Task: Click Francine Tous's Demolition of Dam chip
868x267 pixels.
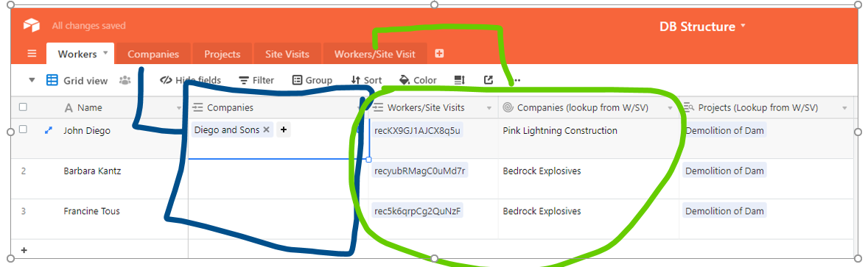Action: click(x=724, y=211)
